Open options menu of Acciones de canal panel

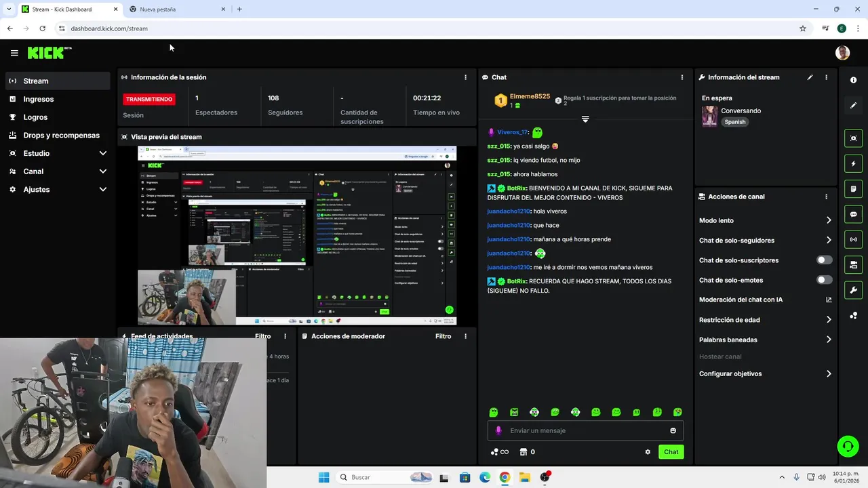[826, 197]
